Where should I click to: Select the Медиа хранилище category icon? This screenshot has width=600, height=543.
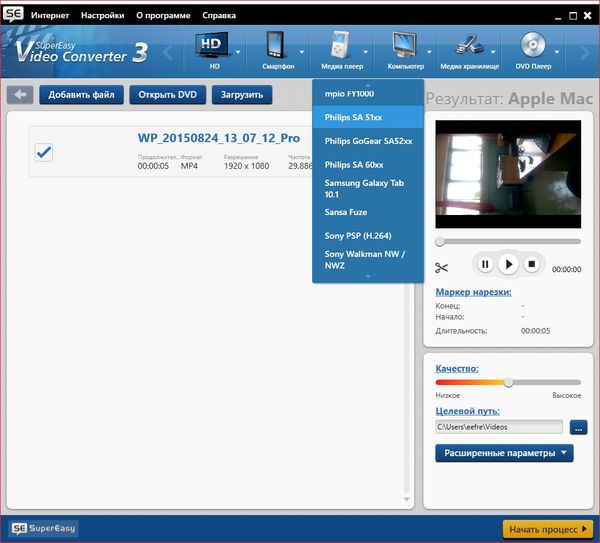470,45
